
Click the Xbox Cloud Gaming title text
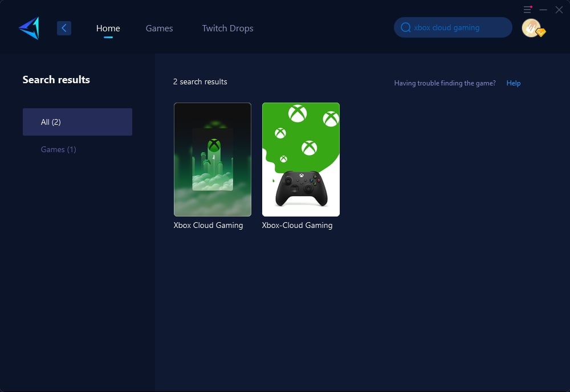pos(208,225)
